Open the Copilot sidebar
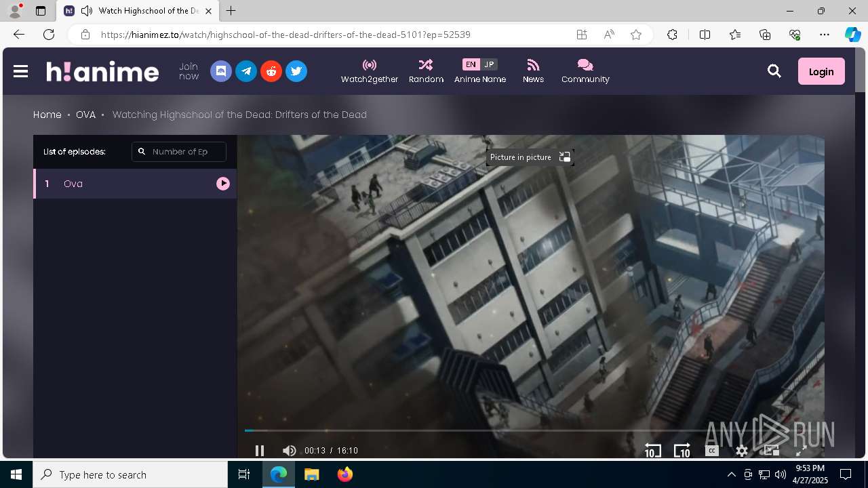868x488 pixels. 852,35
